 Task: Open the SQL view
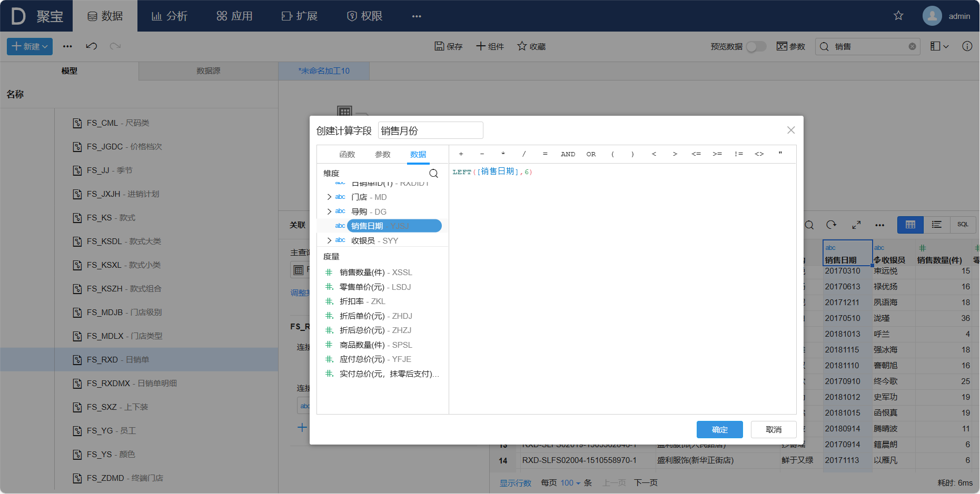tap(963, 225)
